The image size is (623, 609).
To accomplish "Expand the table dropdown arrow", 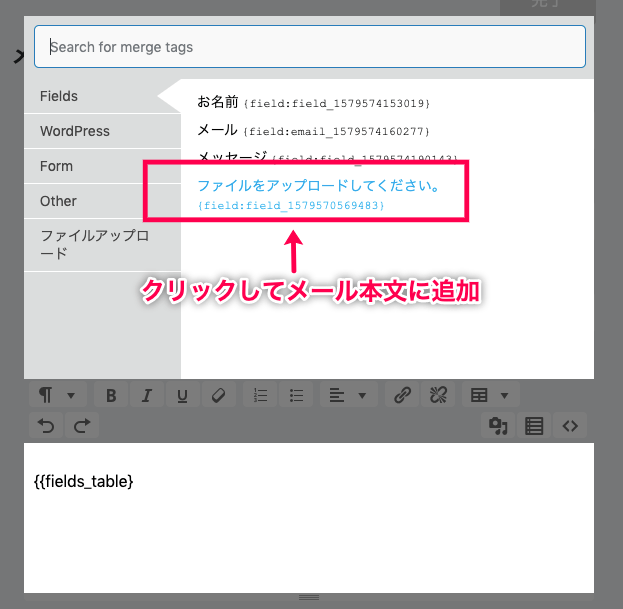I will (504, 395).
